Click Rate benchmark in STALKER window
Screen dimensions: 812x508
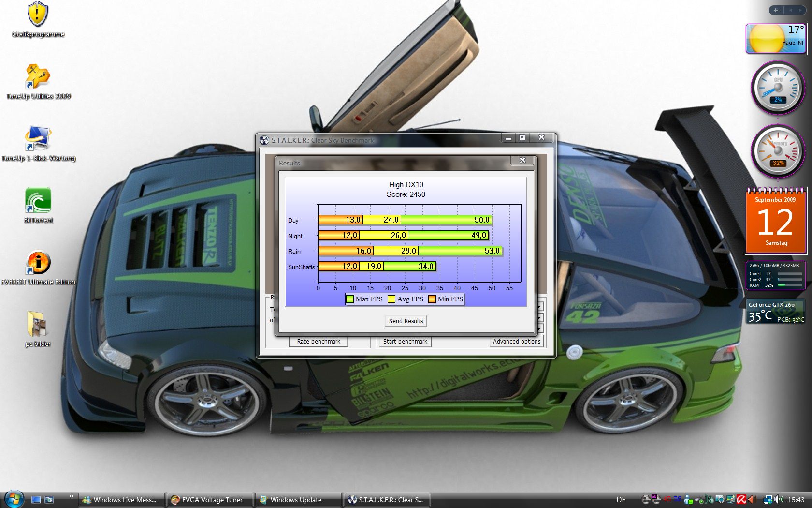(x=319, y=341)
